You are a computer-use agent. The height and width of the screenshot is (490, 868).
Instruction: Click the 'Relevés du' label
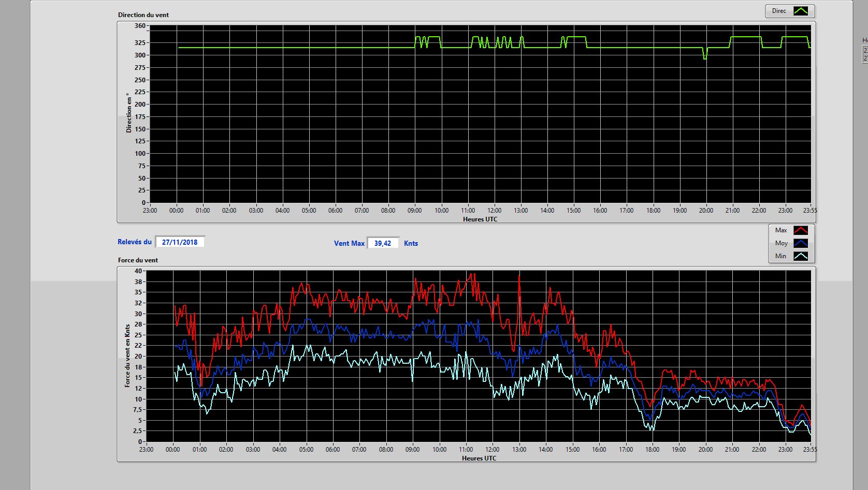click(135, 242)
